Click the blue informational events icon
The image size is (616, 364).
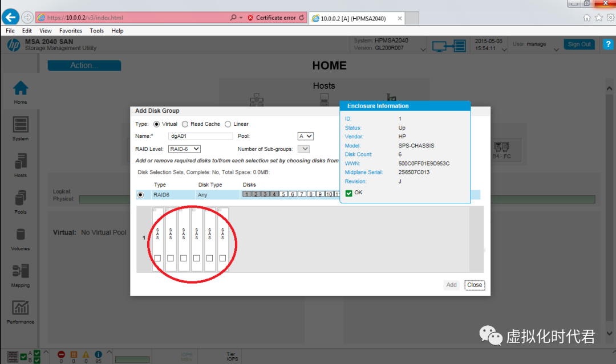(98, 354)
